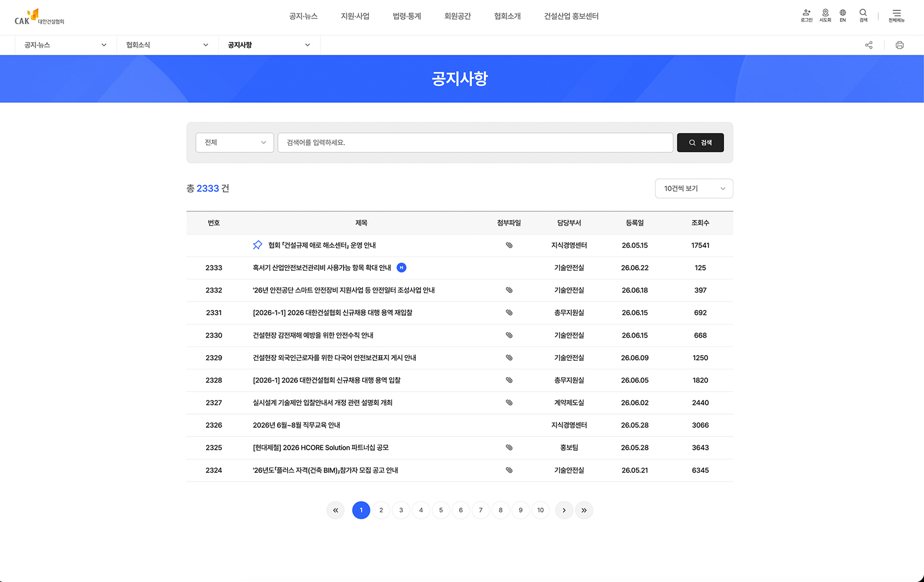Click the CAK 대한건설협회 logo

pos(39,17)
